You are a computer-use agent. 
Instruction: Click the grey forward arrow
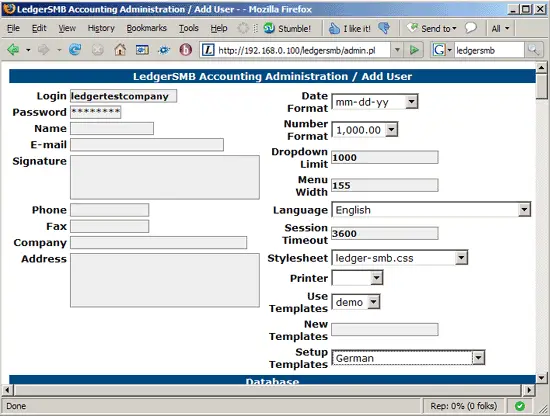(43, 50)
